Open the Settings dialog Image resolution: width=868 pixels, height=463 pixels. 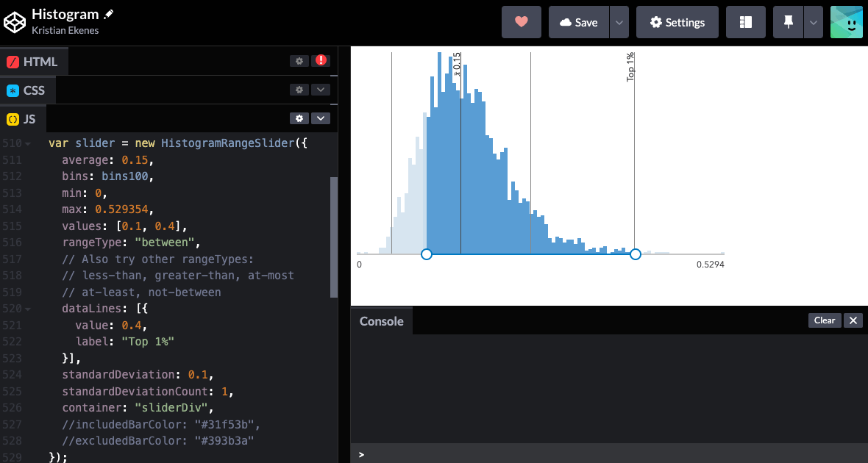point(677,22)
